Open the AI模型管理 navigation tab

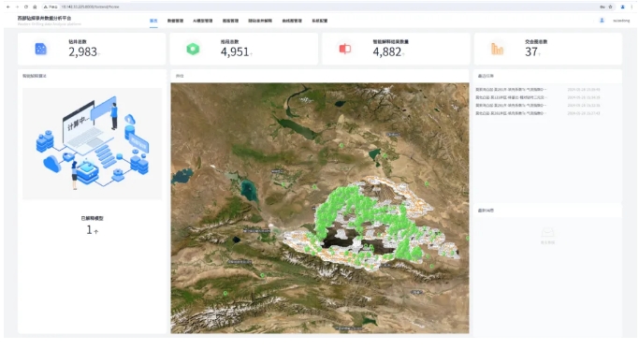(202, 21)
